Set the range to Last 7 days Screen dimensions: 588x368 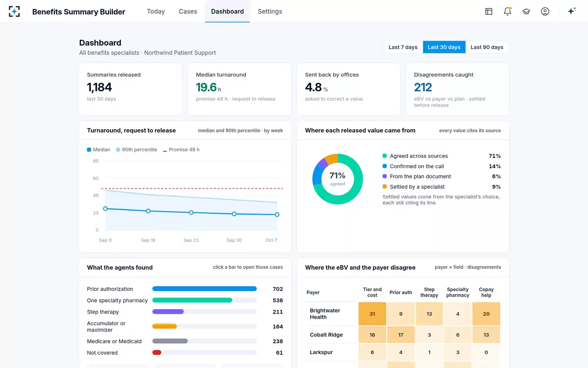pos(403,47)
